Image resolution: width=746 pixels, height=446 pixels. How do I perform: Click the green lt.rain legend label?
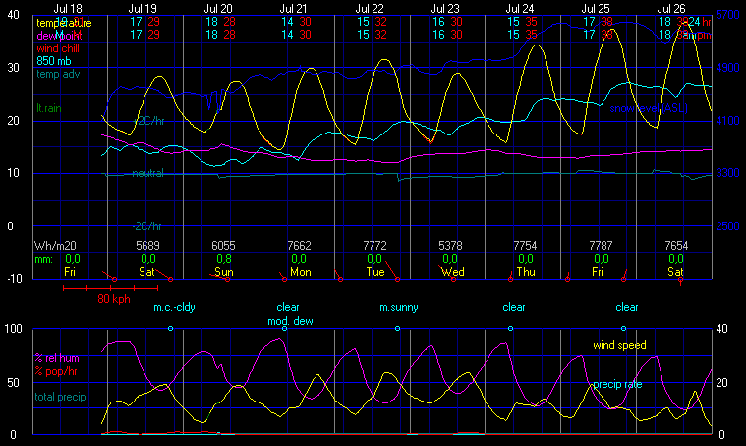coord(49,108)
